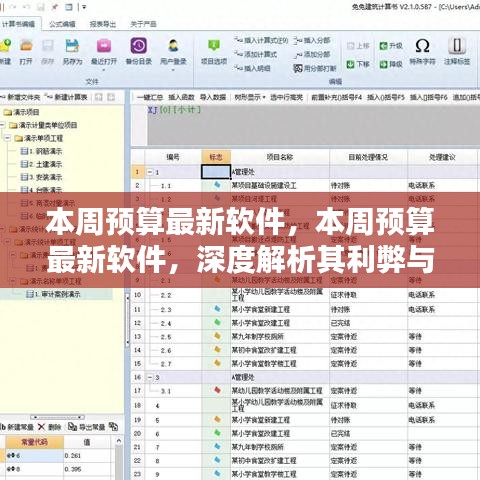480x480 pixels.
Task: Collapse the 演示单项工程 tree node
Action: [x=7, y=138]
